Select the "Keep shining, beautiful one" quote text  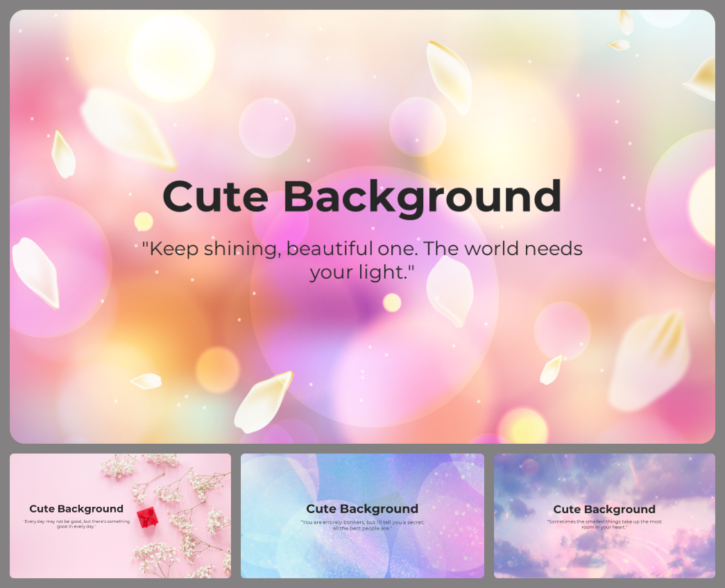[361, 260]
